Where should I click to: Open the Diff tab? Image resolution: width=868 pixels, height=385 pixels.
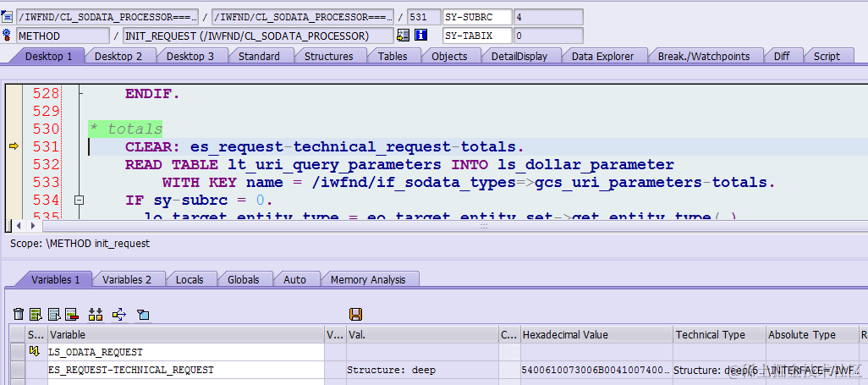(x=782, y=56)
